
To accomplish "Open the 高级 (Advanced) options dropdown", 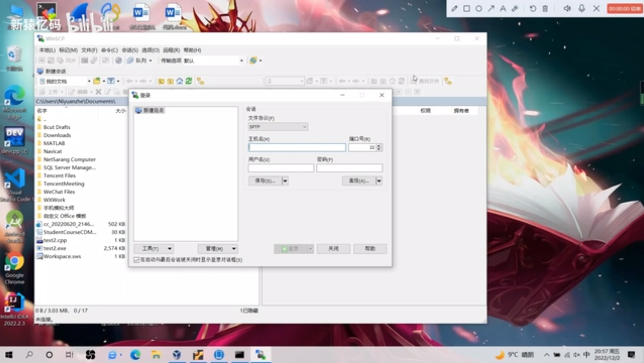I will tap(379, 181).
